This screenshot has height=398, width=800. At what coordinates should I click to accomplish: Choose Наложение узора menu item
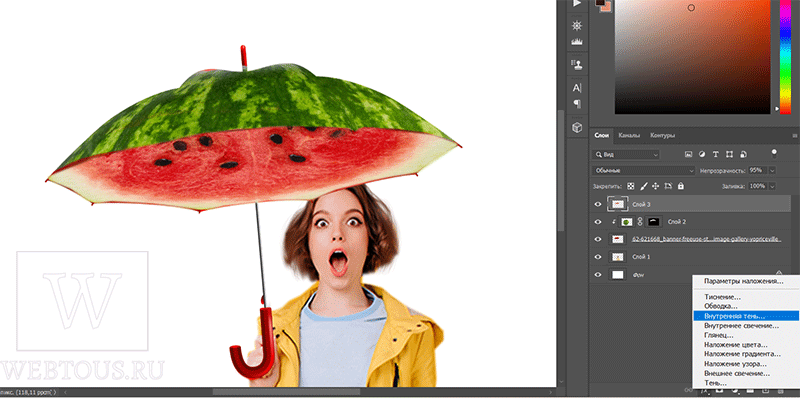click(745, 364)
